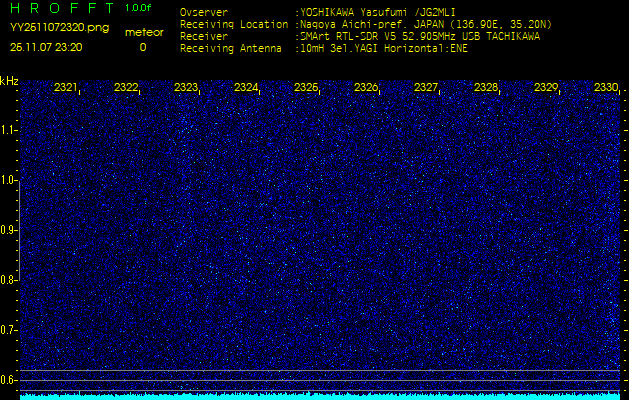Click the meteor count value 0
This screenshot has width=629, height=400.
coord(142,47)
